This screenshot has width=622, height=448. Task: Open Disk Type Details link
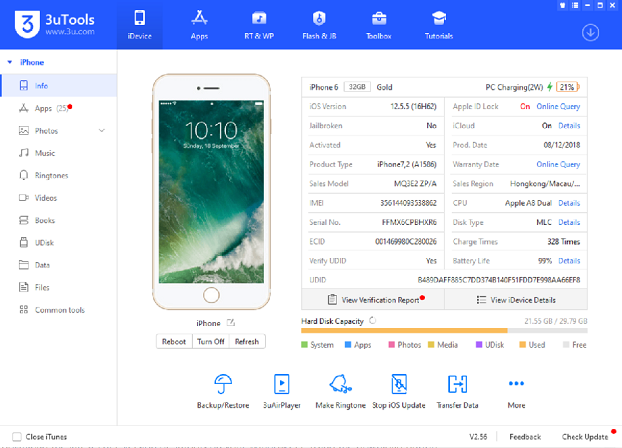coord(569,222)
